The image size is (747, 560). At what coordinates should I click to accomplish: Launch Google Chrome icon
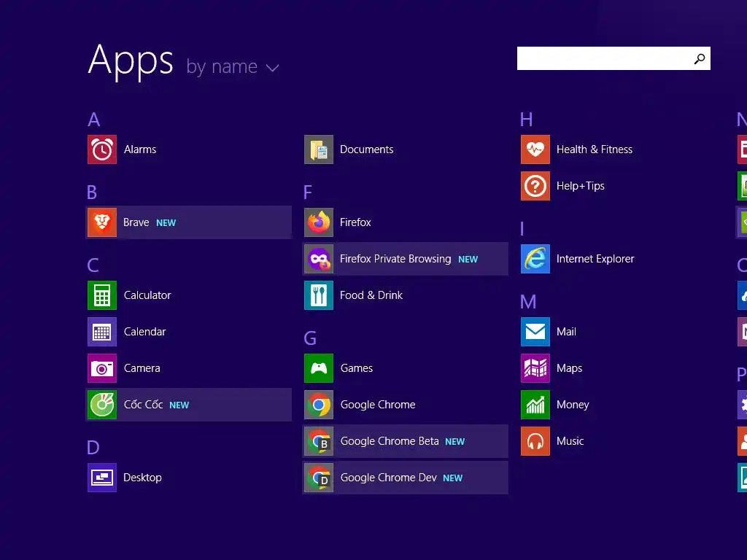pos(319,405)
